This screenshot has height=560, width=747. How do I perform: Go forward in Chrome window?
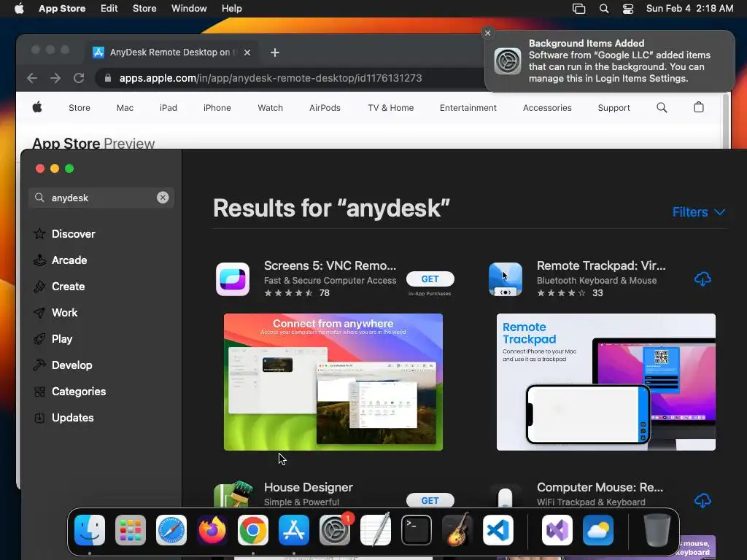pos(55,78)
